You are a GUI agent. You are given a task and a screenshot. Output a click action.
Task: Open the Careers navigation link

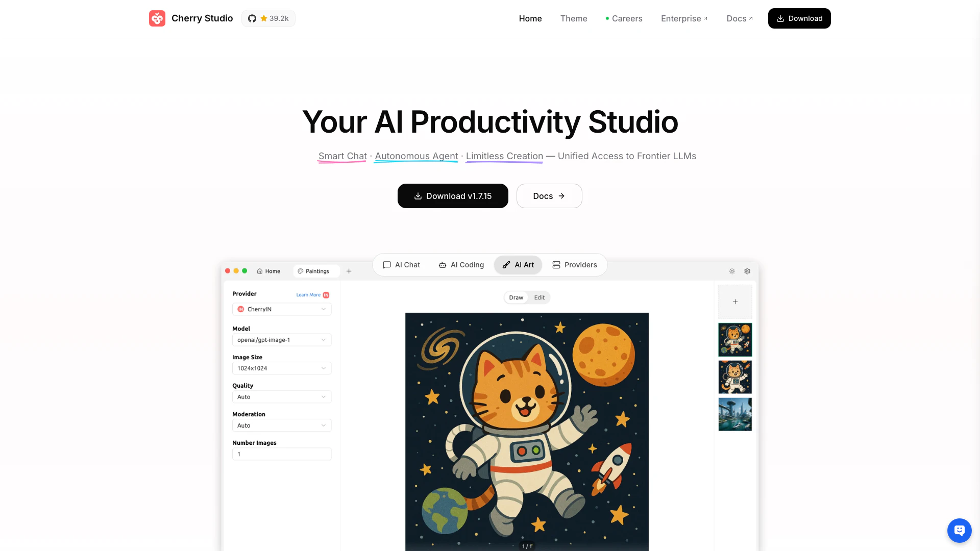624,18
